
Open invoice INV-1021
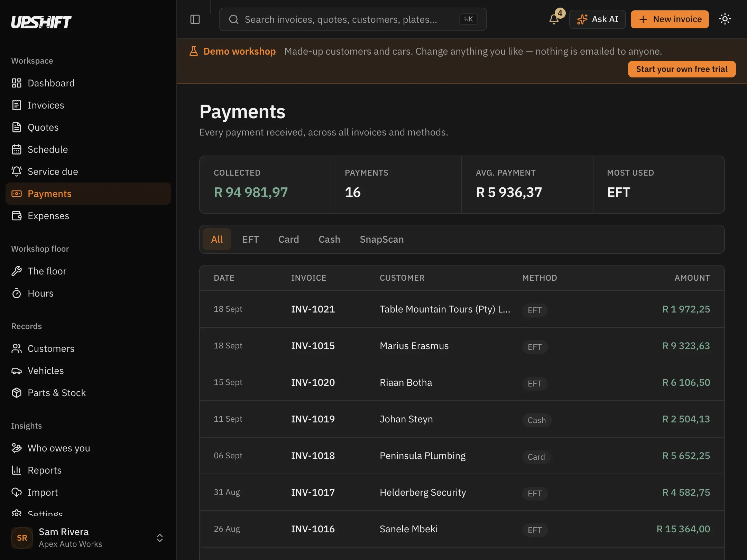[x=313, y=309]
